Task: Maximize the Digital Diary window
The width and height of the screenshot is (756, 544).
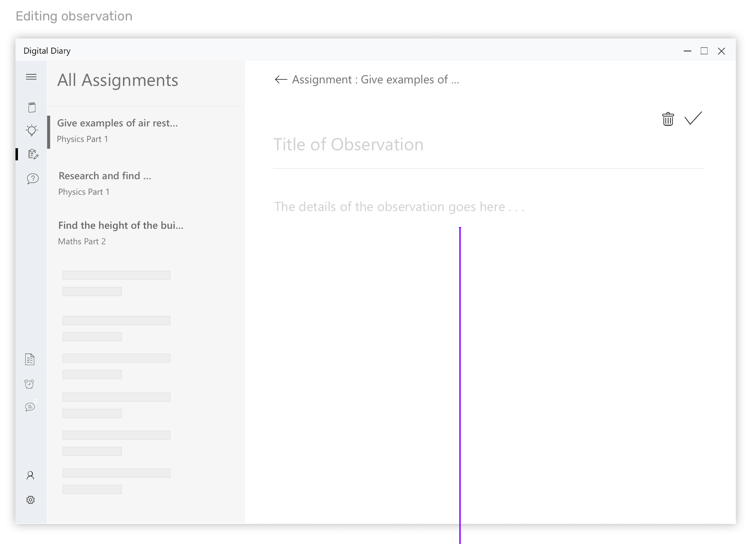Action: click(704, 51)
